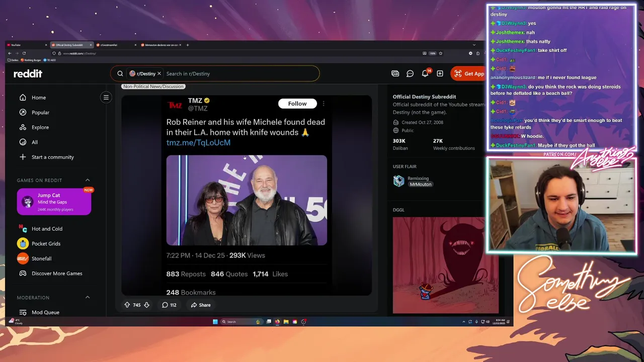Viewport: 644px width, 362px height.
Task: Downvote the post
Action: 146,305
